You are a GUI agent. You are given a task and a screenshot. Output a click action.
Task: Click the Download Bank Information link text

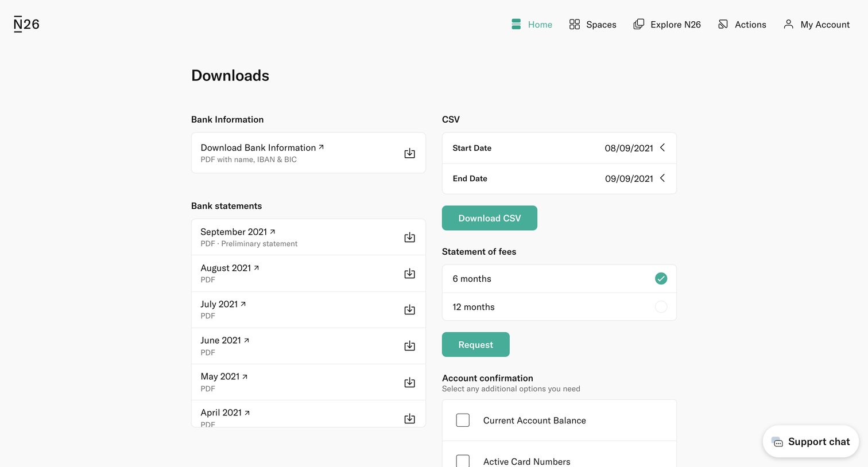point(258,147)
